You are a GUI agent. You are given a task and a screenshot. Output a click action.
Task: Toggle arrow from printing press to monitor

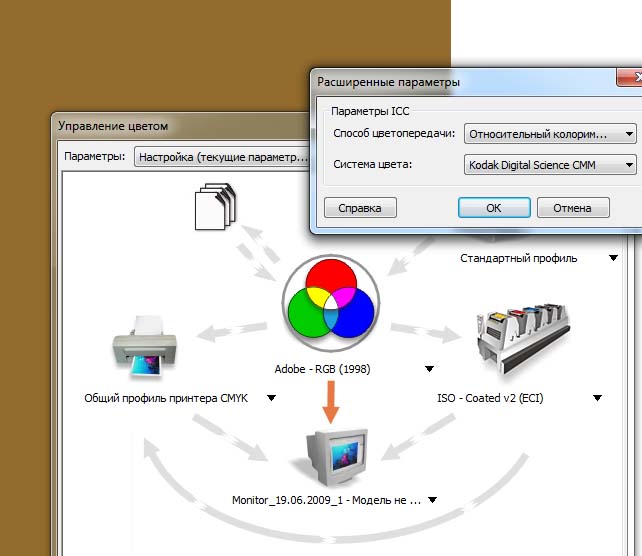click(418, 437)
